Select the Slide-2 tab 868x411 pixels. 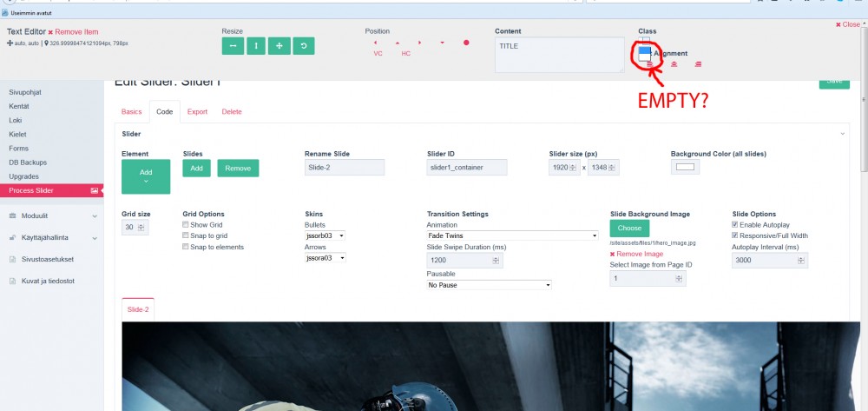point(138,309)
